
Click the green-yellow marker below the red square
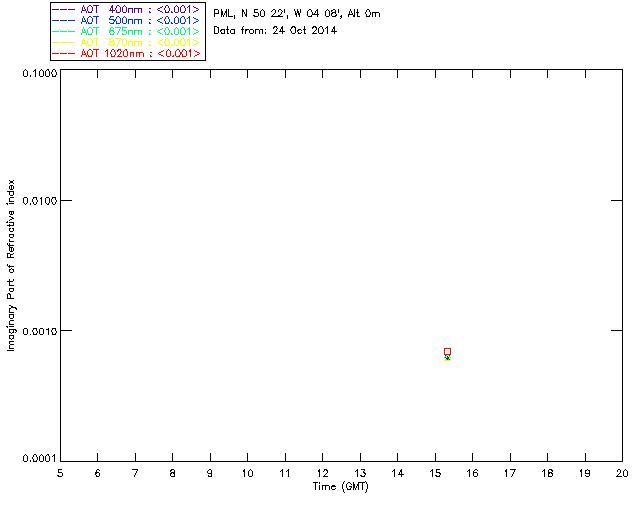click(x=447, y=358)
